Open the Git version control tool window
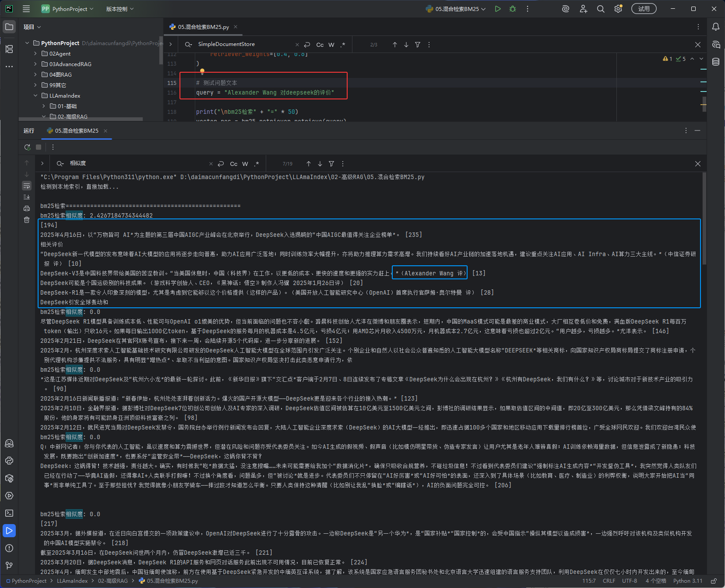The image size is (725, 588). pos(9,566)
